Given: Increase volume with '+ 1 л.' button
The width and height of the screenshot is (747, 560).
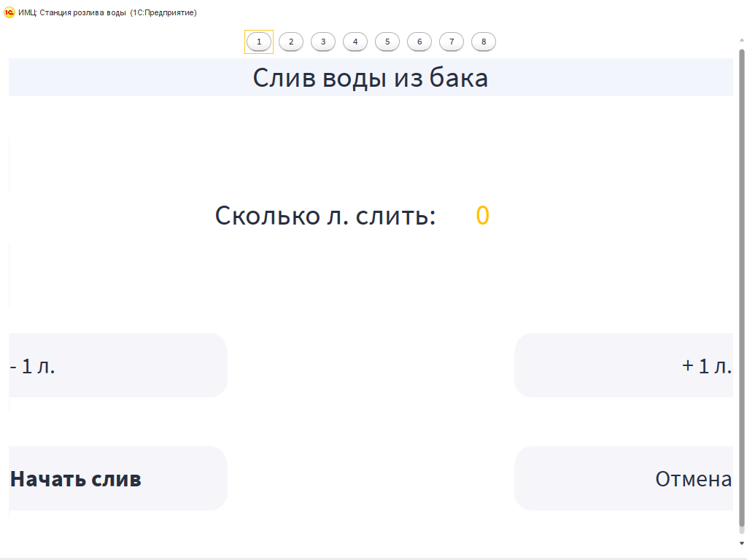Looking at the screenshot, I should [x=624, y=365].
